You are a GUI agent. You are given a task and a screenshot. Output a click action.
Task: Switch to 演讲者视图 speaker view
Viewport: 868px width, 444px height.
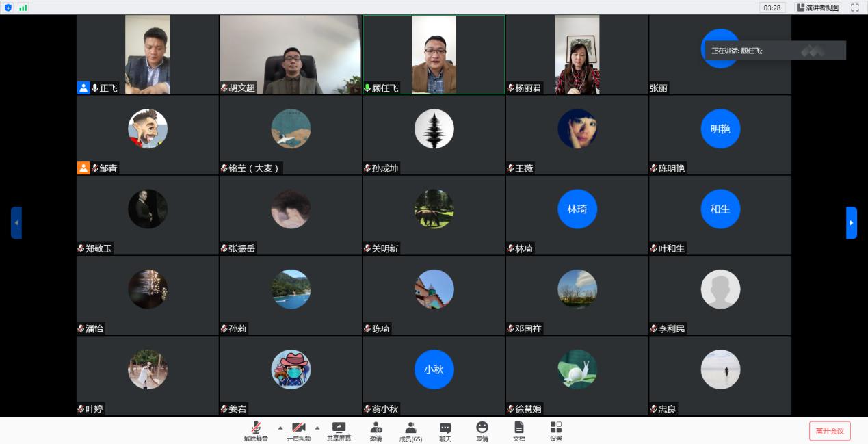(x=817, y=8)
